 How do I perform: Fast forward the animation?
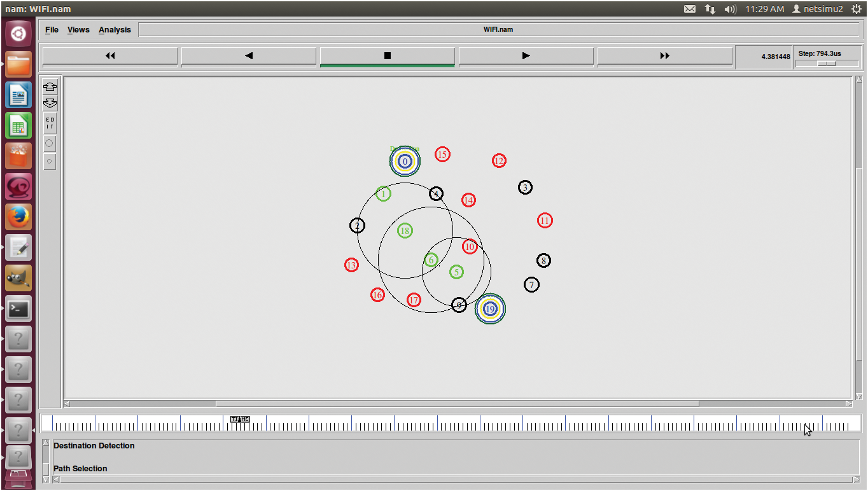[x=664, y=56]
